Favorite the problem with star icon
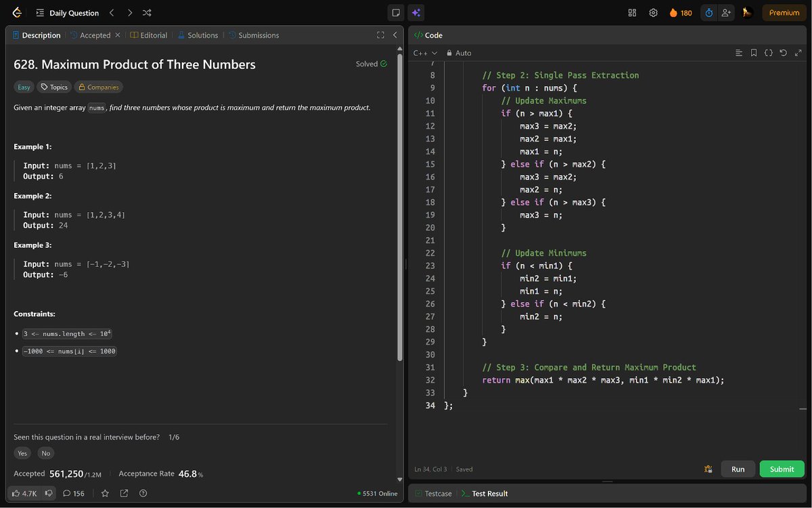The image size is (812, 508). pos(105,493)
